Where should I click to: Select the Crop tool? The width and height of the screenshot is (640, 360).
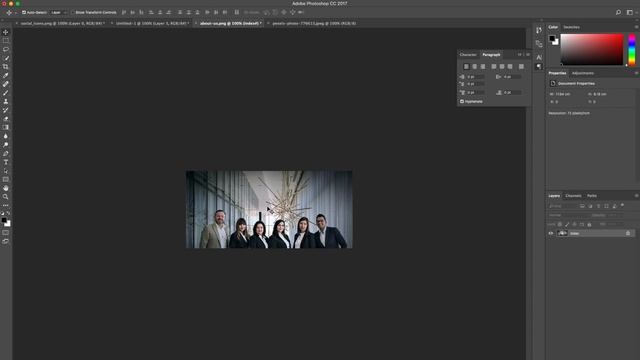click(x=6, y=67)
